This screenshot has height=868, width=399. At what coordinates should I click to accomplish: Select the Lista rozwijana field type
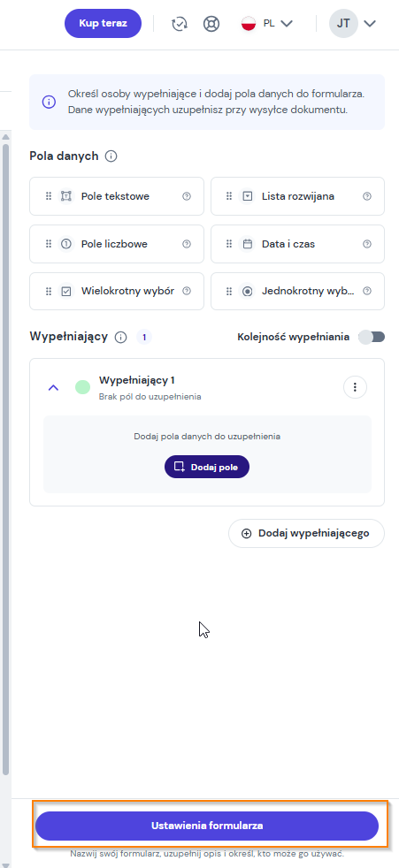click(x=297, y=196)
